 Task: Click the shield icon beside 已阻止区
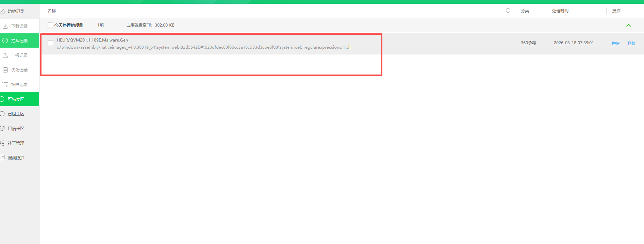(2, 114)
